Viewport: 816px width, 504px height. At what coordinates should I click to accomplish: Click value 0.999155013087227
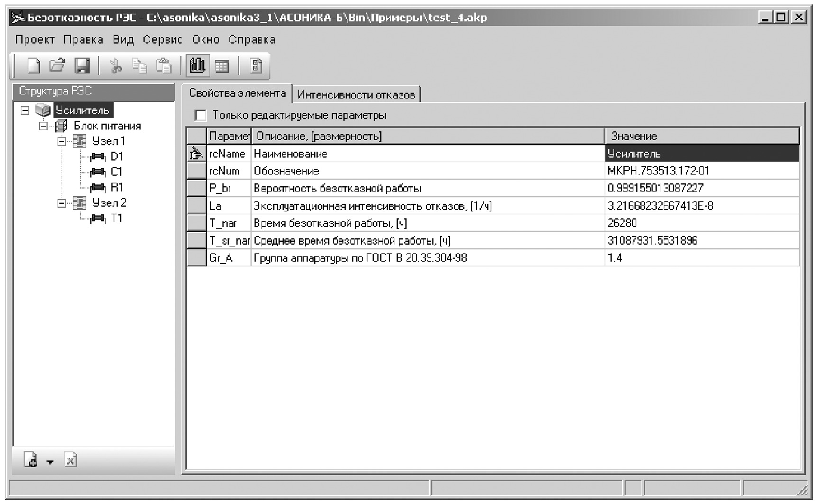pos(703,188)
